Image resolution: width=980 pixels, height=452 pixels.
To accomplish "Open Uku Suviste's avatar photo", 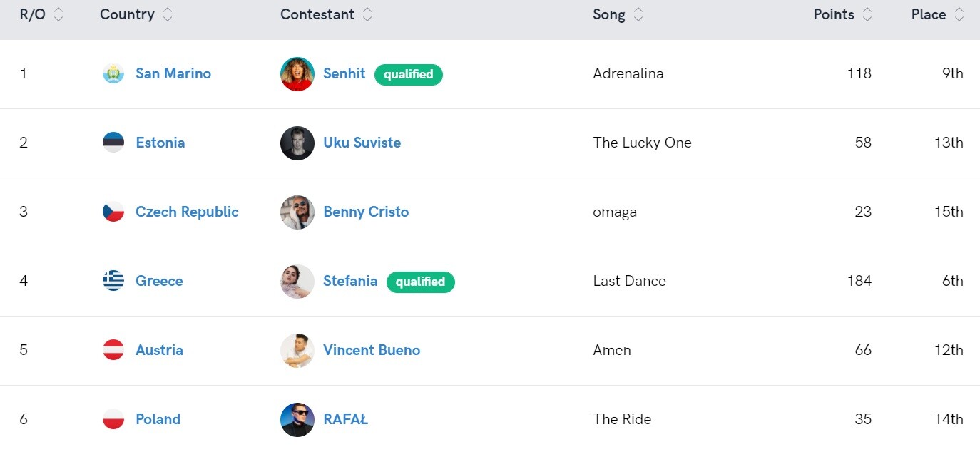I will coord(297,143).
